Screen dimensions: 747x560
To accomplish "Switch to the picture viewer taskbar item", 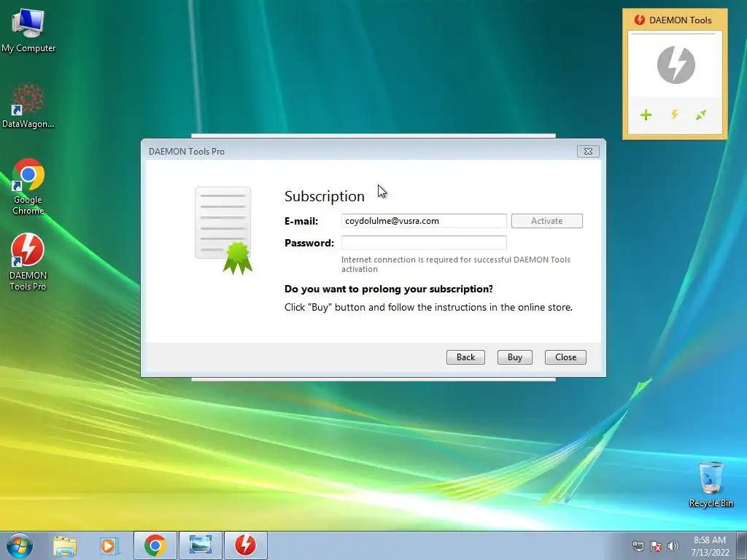I will [200, 545].
